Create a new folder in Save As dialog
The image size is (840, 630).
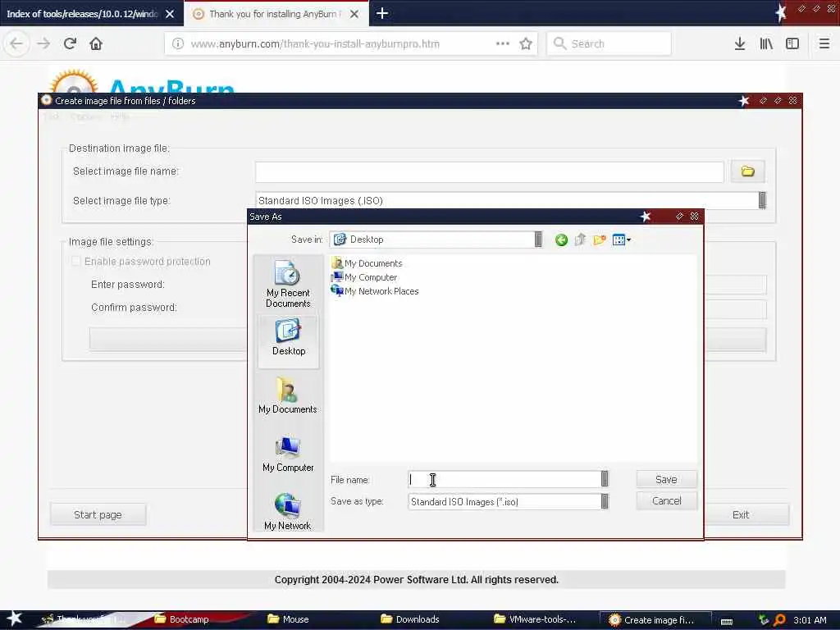point(600,240)
